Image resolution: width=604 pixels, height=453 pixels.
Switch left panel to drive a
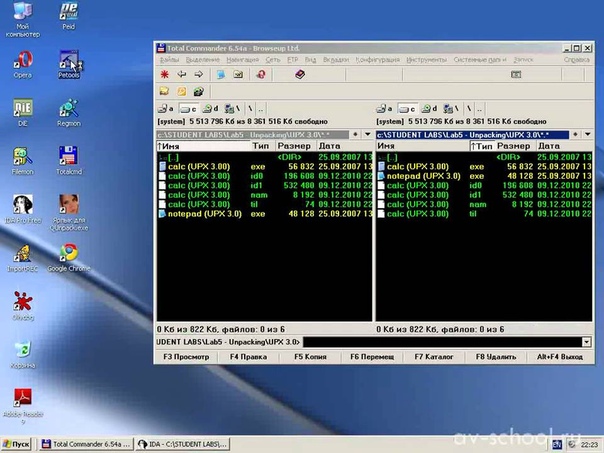(166, 109)
